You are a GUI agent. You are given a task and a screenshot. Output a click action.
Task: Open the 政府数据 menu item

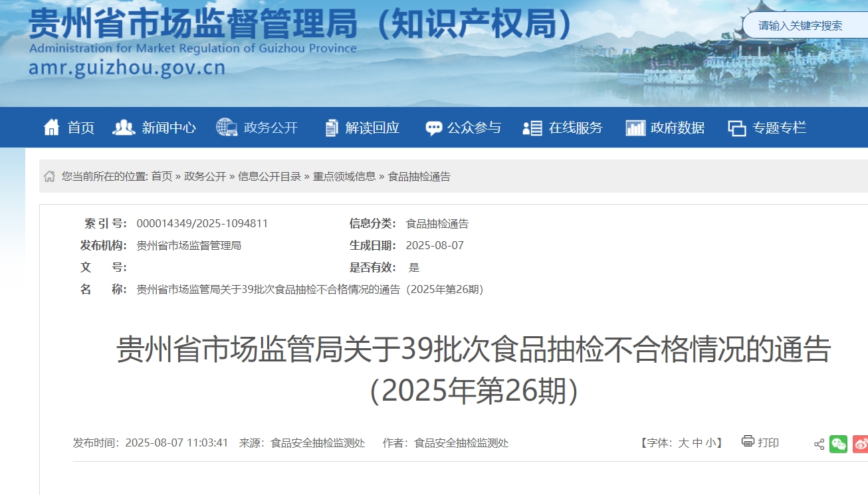pyautogui.click(x=677, y=128)
